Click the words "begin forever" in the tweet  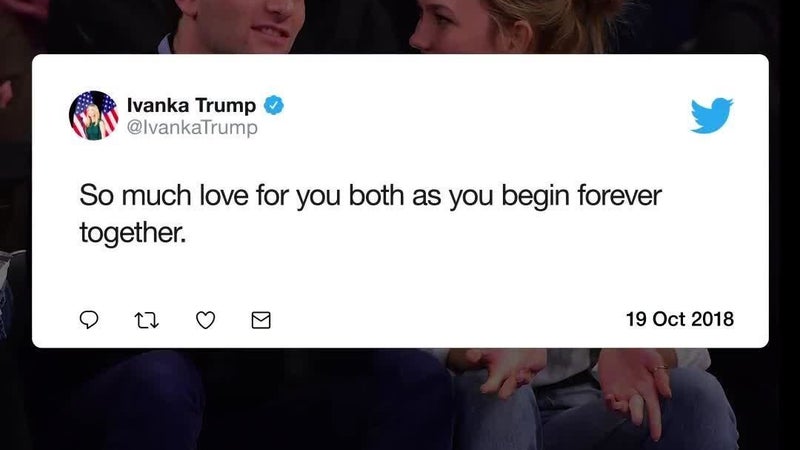(x=582, y=196)
